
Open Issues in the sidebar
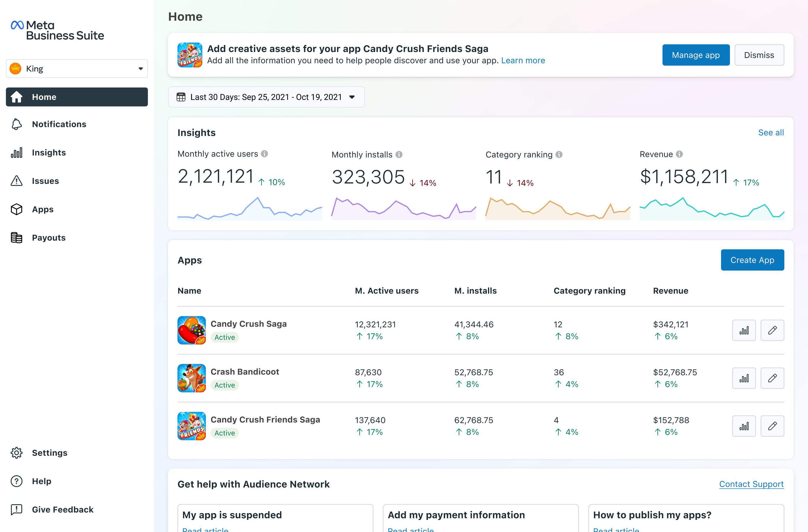(77, 181)
